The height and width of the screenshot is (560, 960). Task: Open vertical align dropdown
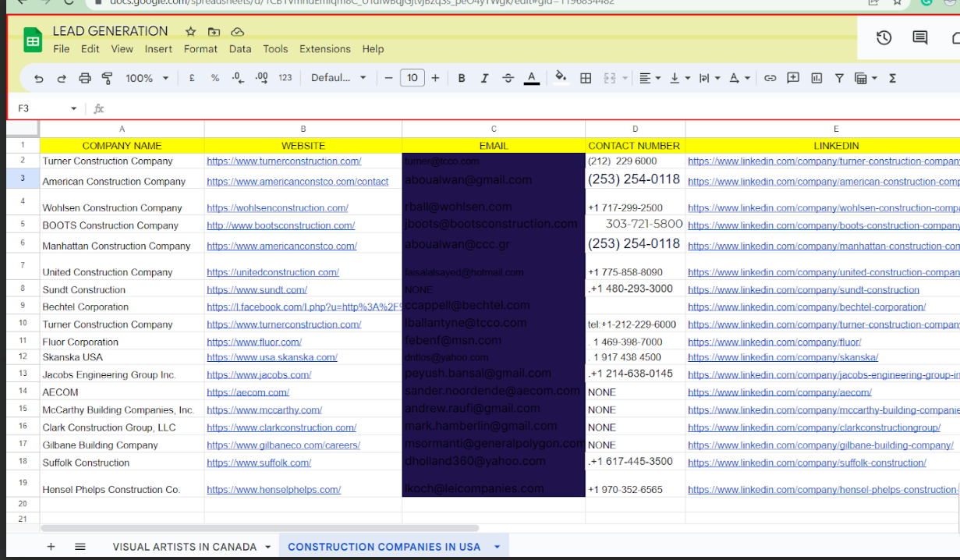(x=680, y=78)
